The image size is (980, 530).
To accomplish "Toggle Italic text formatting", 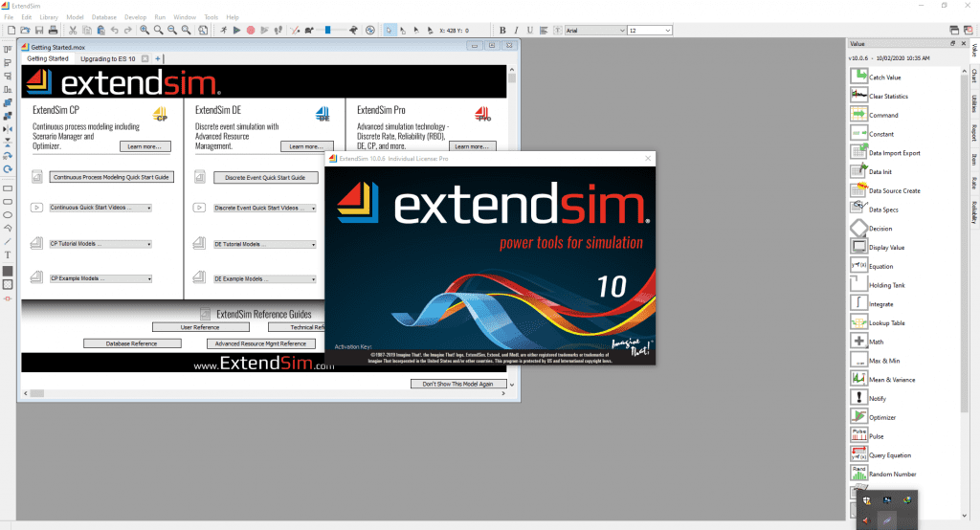I will coord(516,31).
